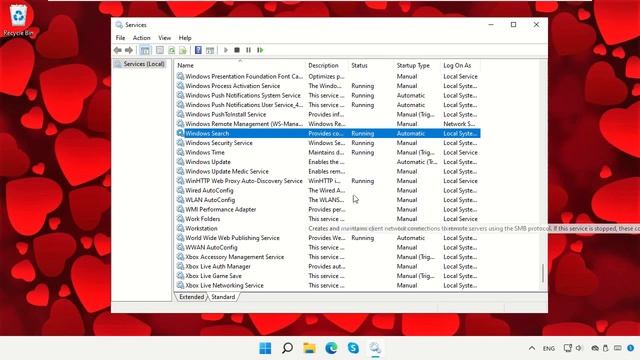Select Windows Update Medic Service
640x360 pixels.
328,171
